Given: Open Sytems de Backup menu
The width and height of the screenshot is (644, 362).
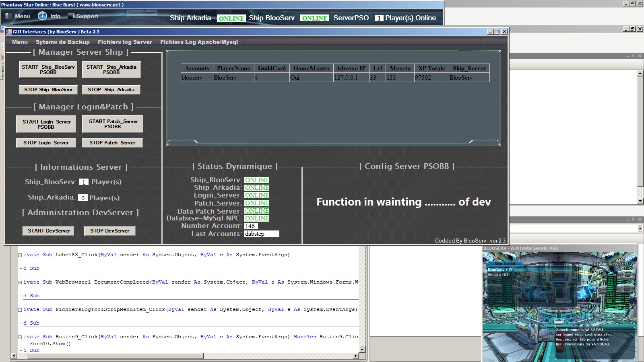Looking at the screenshot, I should coord(62,42).
